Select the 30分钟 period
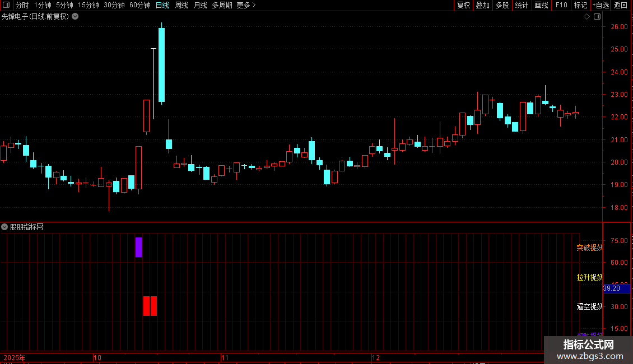633x364 pixels. (114, 5)
